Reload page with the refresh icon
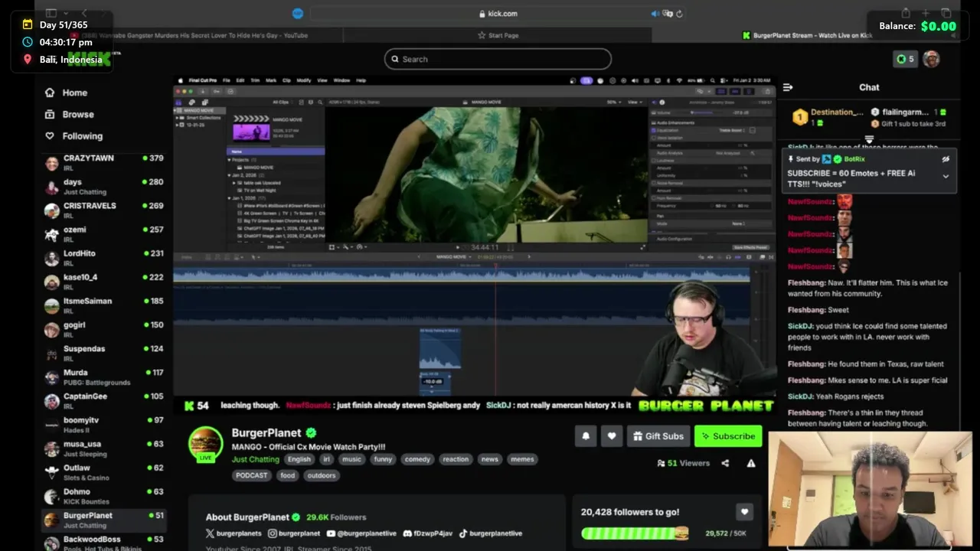This screenshot has height=551, width=980. click(x=679, y=14)
